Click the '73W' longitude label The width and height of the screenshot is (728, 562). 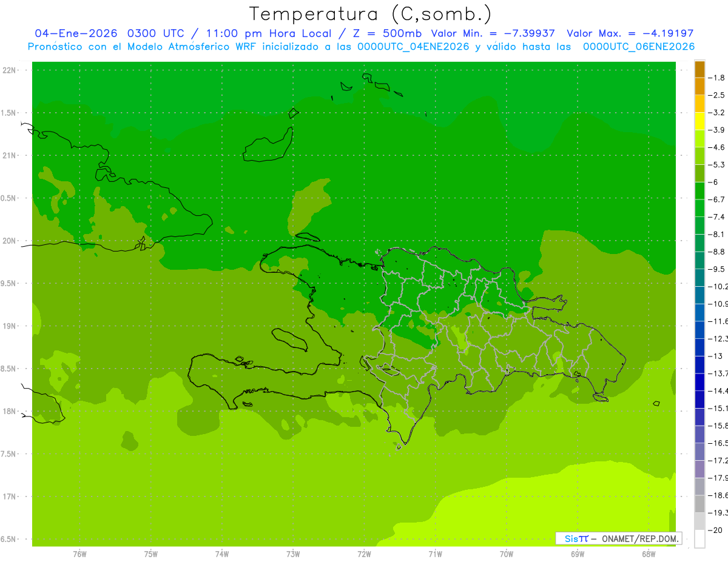point(293,555)
